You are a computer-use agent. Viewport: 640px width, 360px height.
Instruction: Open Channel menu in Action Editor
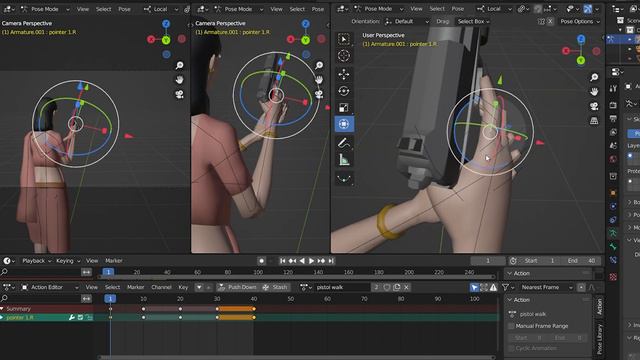161,287
